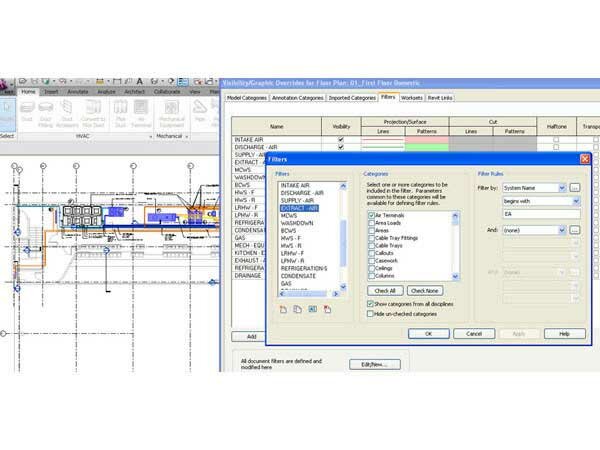Select the Duct Accessory tool
Image resolution: width=600 pixels, height=450 pixels.
click(x=67, y=114)
